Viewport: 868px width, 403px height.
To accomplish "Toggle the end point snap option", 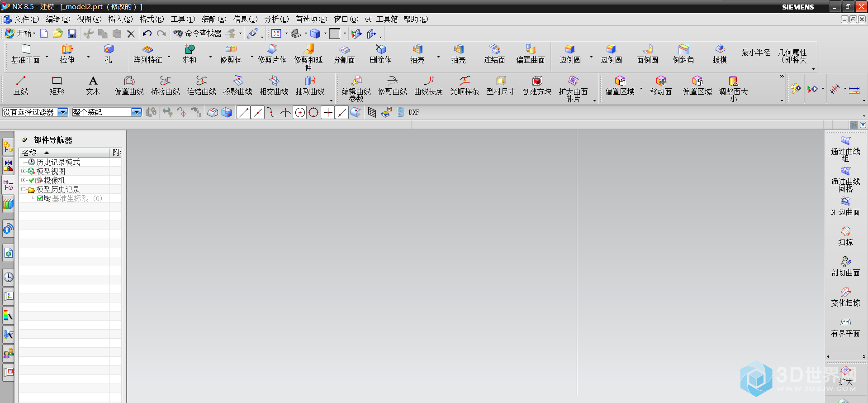I will [x=243, y=112].
